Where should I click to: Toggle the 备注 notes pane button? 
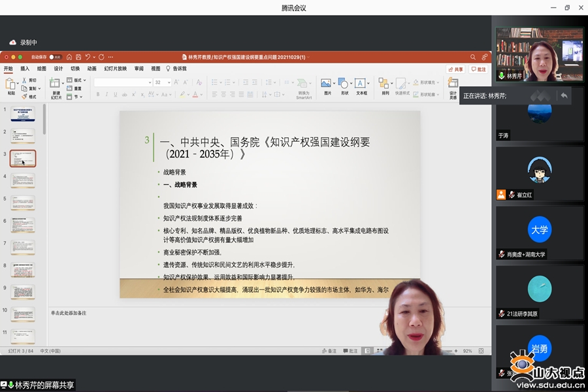(329, 351)
